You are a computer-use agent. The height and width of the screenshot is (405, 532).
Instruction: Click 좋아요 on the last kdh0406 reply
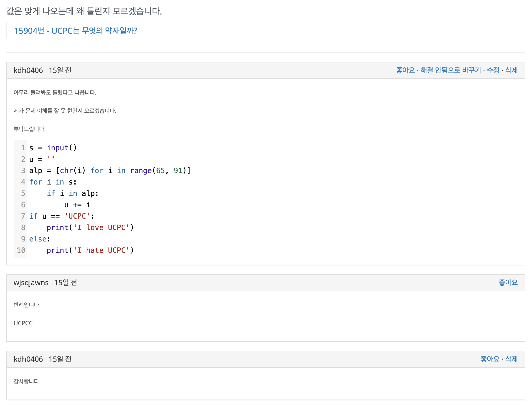[490, 359]
